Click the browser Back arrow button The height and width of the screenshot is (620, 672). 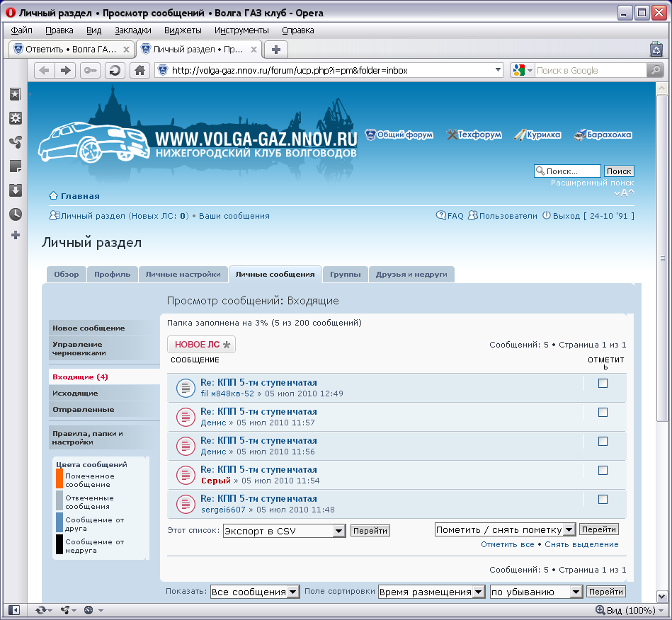[x=44, y=70]
